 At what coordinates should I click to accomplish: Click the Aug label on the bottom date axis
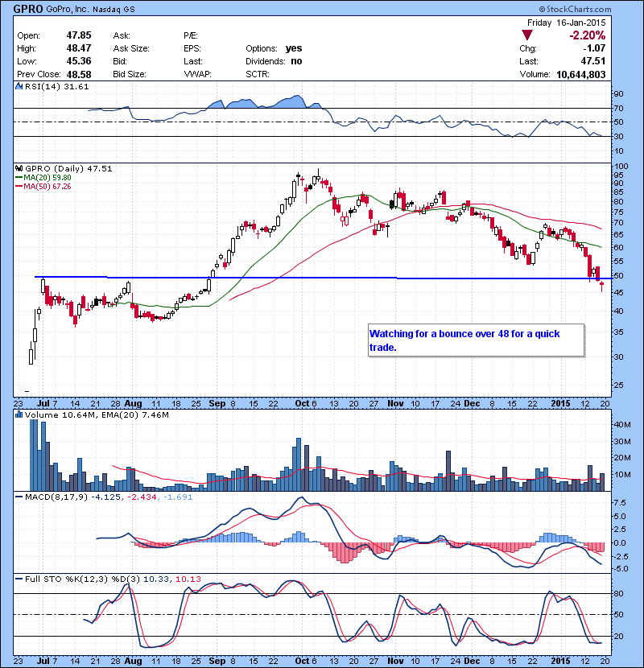(133, 661)
